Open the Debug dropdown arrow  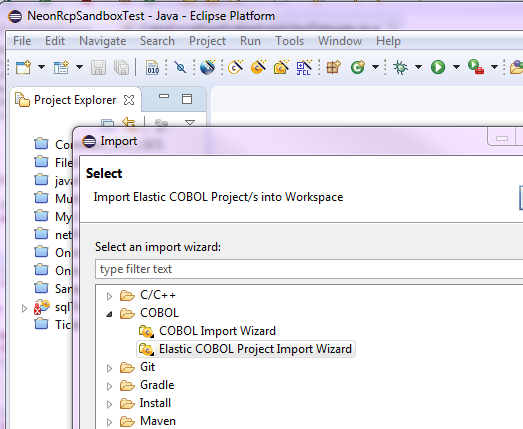[x=418, y=67]
